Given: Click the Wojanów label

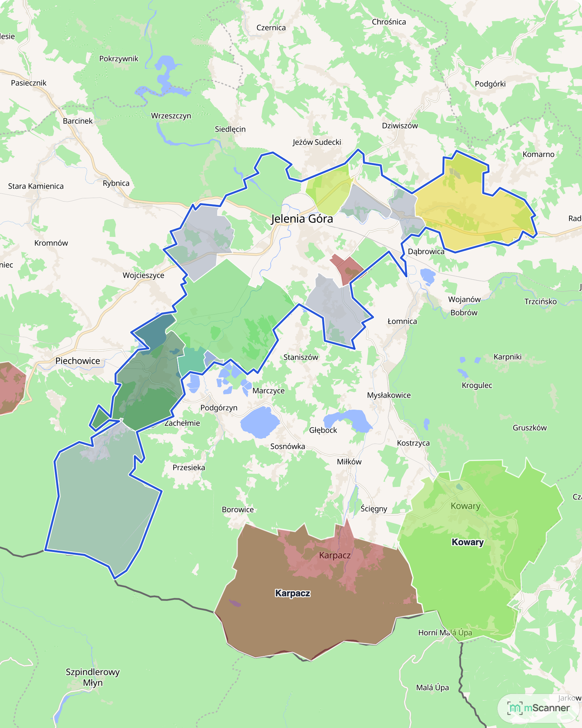Looking at the screenshot, I should tap(465, 300).
